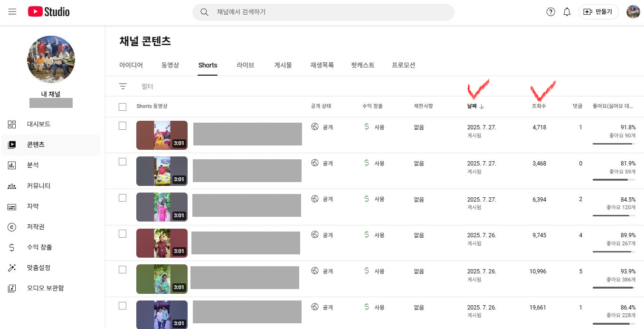Image resolution: width=644 pixels, height=329 pixels.
Task: Select the Shorts tab
Action: point(208,65)
